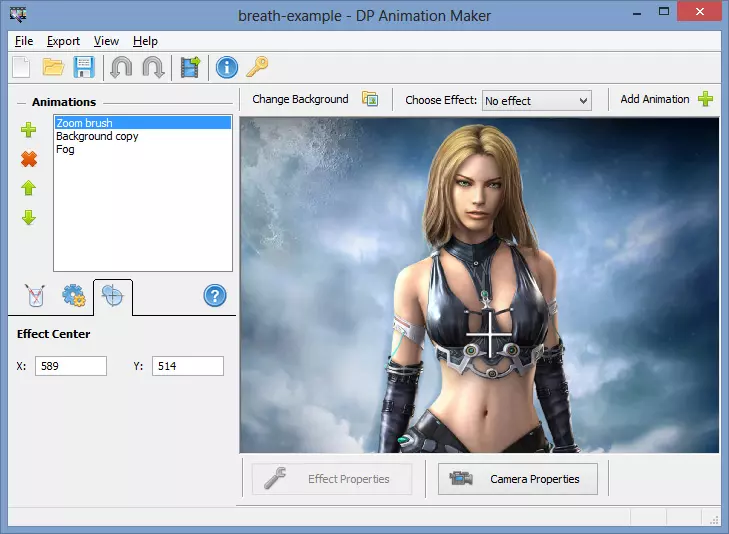The height and width of the screenshot is (534, 729).
Task: Click the Add Animation label
Action: coord(655,99)
